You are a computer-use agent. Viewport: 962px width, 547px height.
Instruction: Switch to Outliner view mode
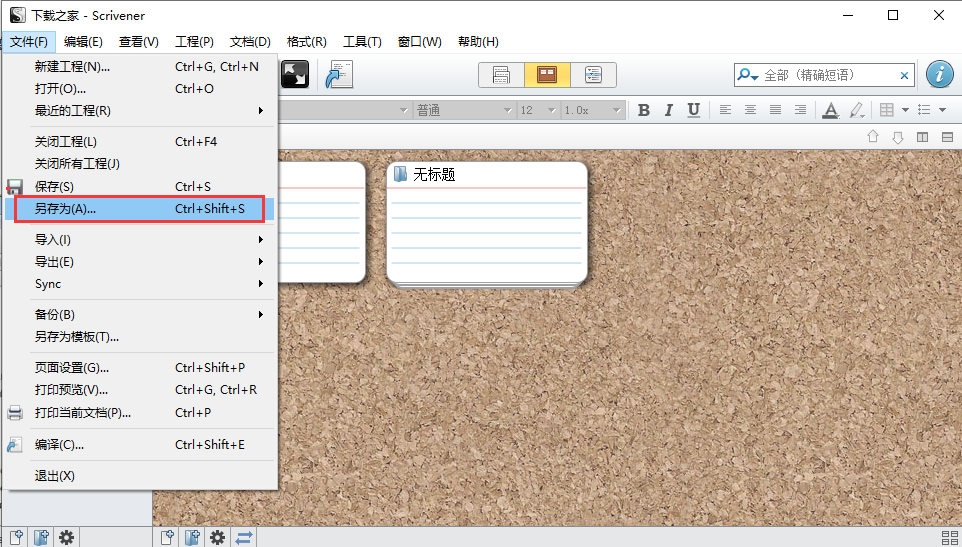pyautogui.click(x=593, y=75)
